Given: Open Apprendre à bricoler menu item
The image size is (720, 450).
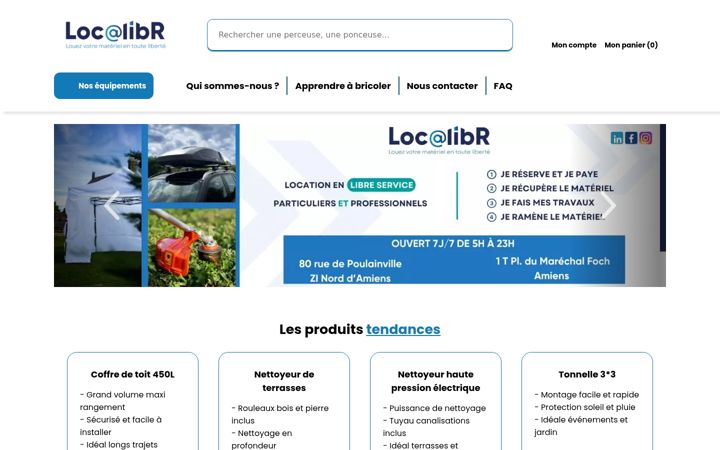Looking at the screenshot, I should pos(343,86).
